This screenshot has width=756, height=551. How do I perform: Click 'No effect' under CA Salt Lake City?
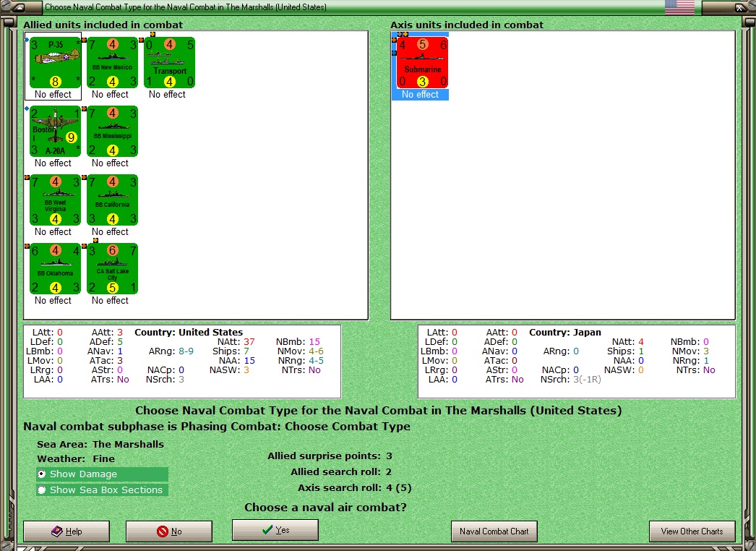click(110, 301)
